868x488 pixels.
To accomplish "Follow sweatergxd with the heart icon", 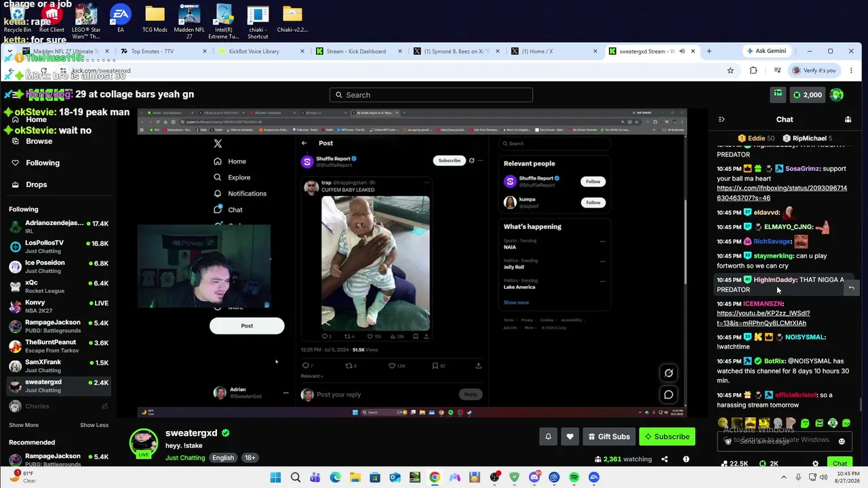I will 570,436.
